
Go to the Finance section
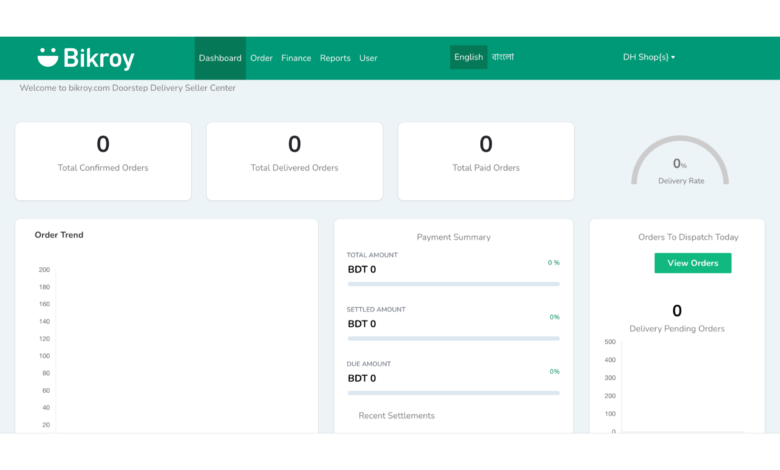(x=296, y=58)
